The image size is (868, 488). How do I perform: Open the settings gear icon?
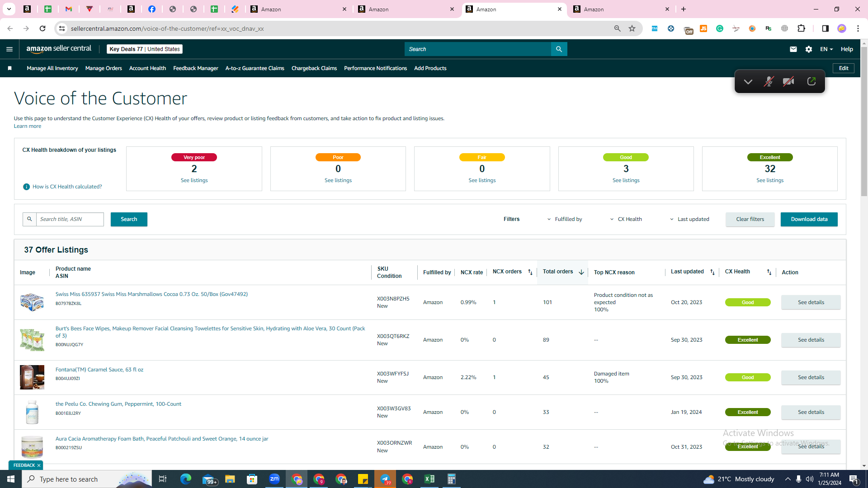(x=809, y=49)
